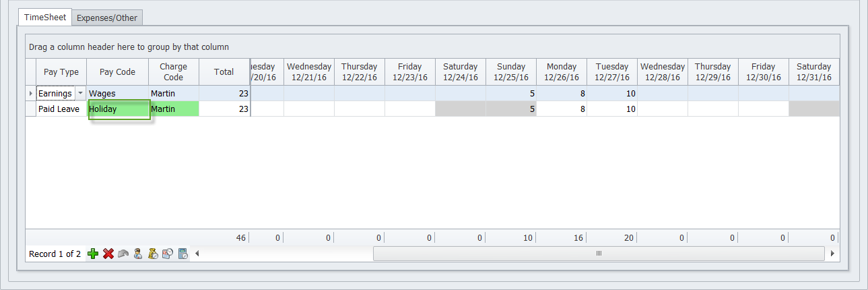Image resolution: width=868 pixels, height=290 pixels.
Task: Select the TimeSheet tab
Action: [45, 18]
